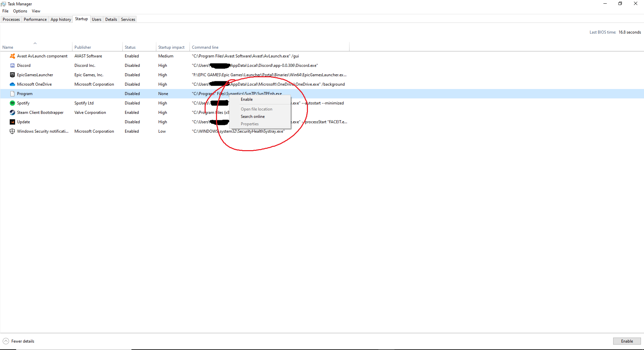Image resolution: width=644 pixels, height=350 pixels.
Task: Click the AVAST Software publisher cell
Action: tap(88, 56)
